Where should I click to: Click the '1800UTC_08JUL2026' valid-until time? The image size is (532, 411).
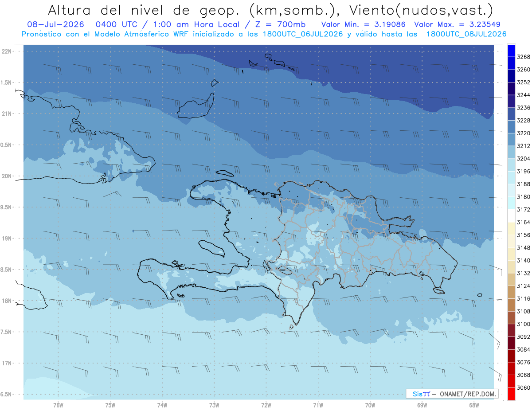(466, 34)
